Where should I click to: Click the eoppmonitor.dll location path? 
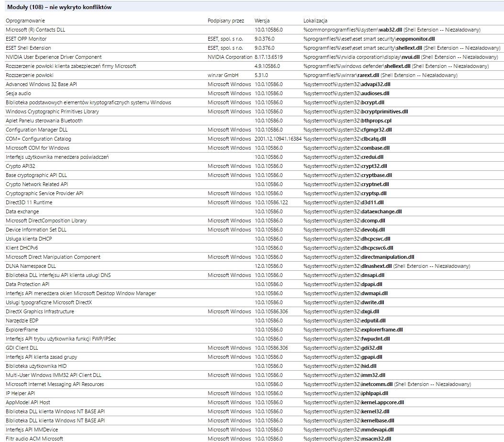[369, 39]
